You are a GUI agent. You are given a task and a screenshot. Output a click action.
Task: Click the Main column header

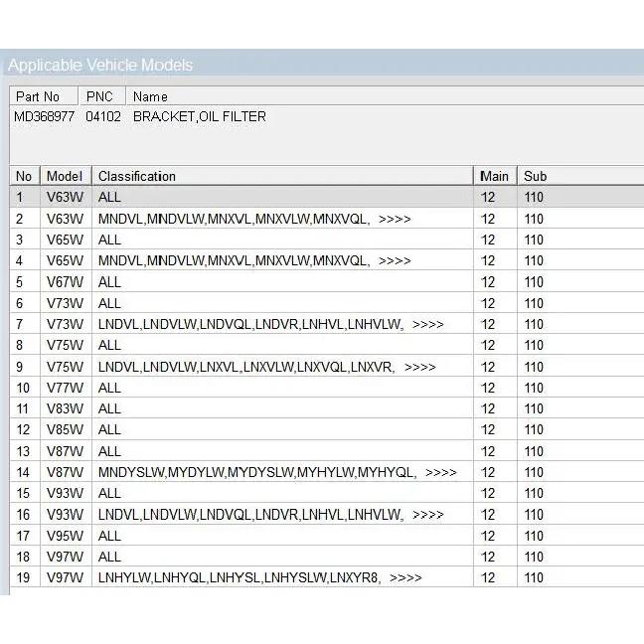point(495,176)
